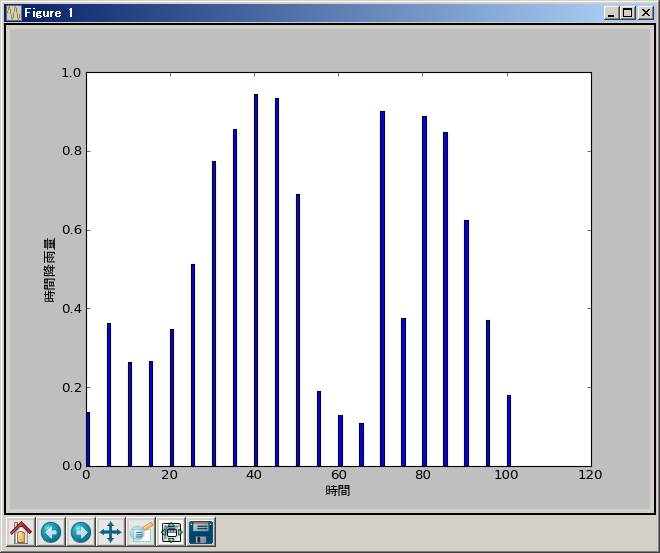Click the shortest bar at x=65
The height and width of the screenshot is (553, 660).
coord(361,445)
